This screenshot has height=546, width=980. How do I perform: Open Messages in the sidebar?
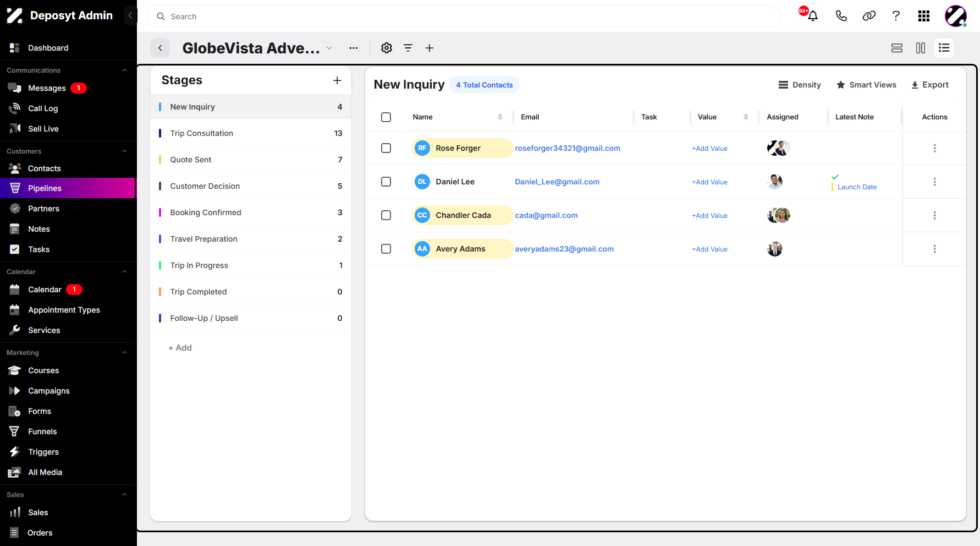point(47,88)
